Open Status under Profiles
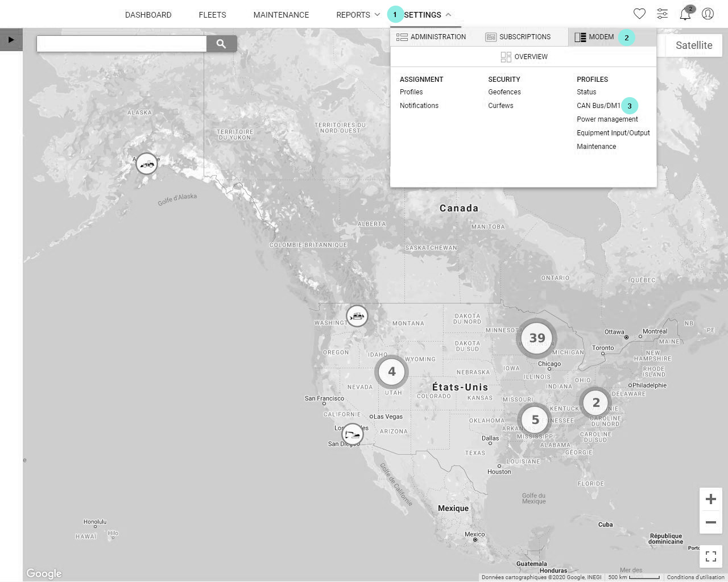The height and width of the screenshot is (582, 728). [x=586, y=92]
